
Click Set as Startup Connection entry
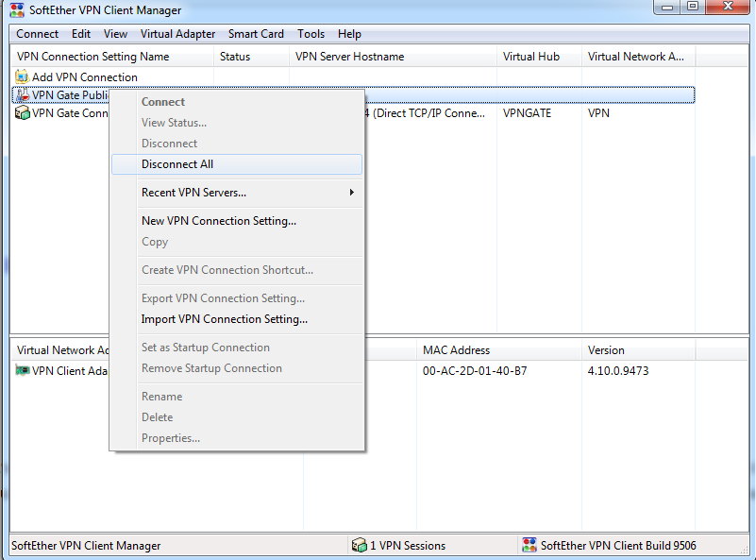(237, 348)
